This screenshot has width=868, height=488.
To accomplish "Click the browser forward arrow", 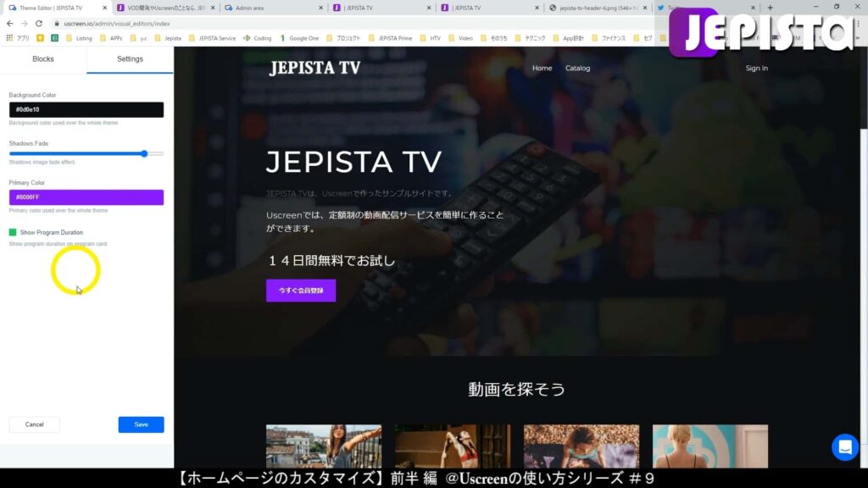I will click(x=25, y=24).
